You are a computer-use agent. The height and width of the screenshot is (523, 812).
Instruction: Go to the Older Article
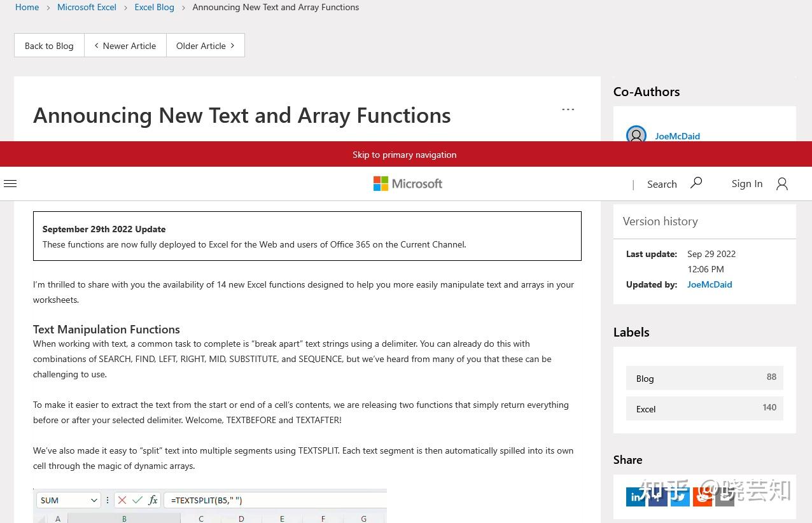pos(206,46)
